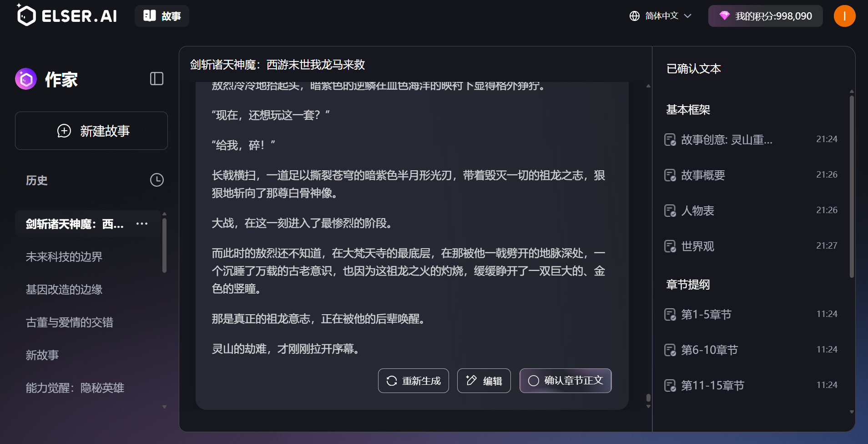Click the document icon beside 人物表
The width and height of the screenshot is (868, 444).
670,211
